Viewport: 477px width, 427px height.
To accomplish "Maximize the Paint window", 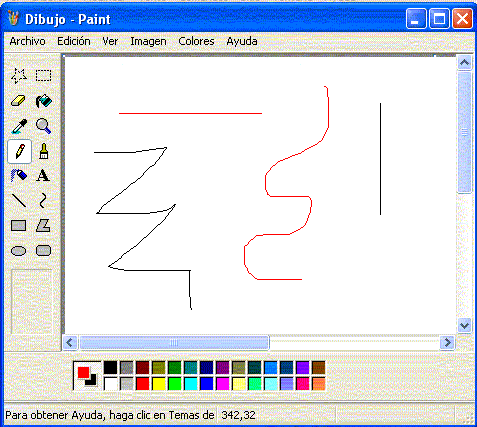I will (439, 19).
